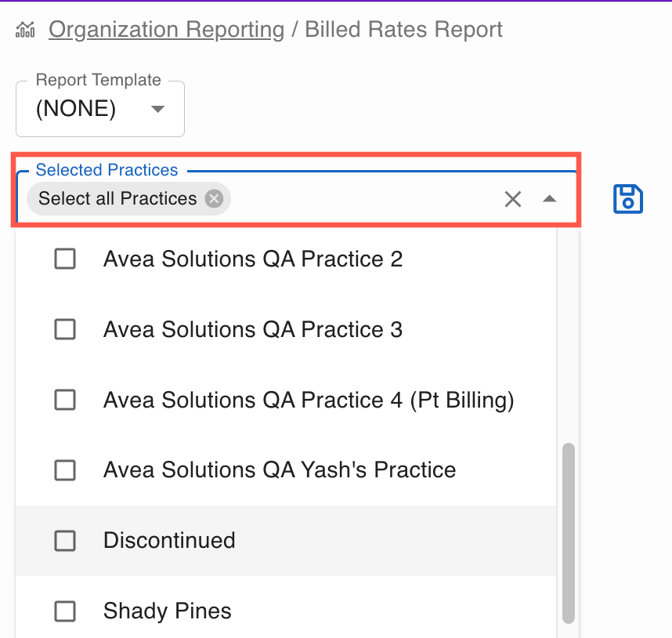Click the Billed Rates Report breadcrumb text

(x=403, y=31)
